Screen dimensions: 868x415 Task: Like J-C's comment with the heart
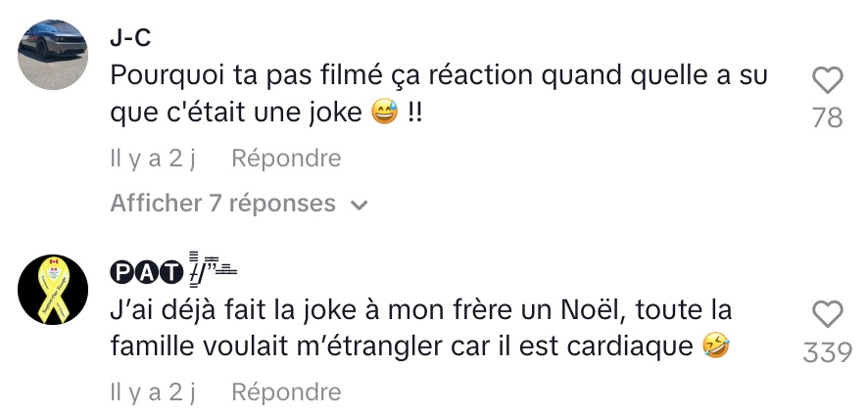827,80
